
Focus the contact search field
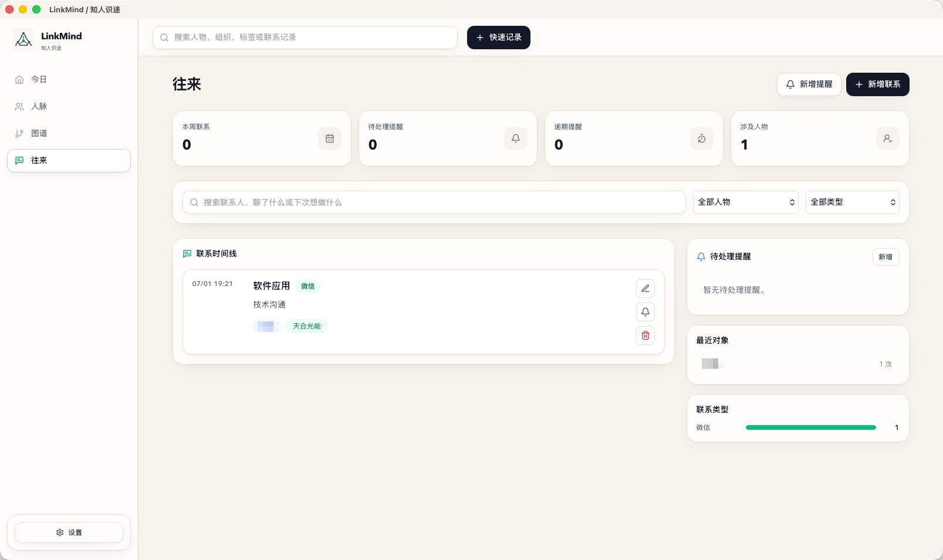[x=434, y=202]
